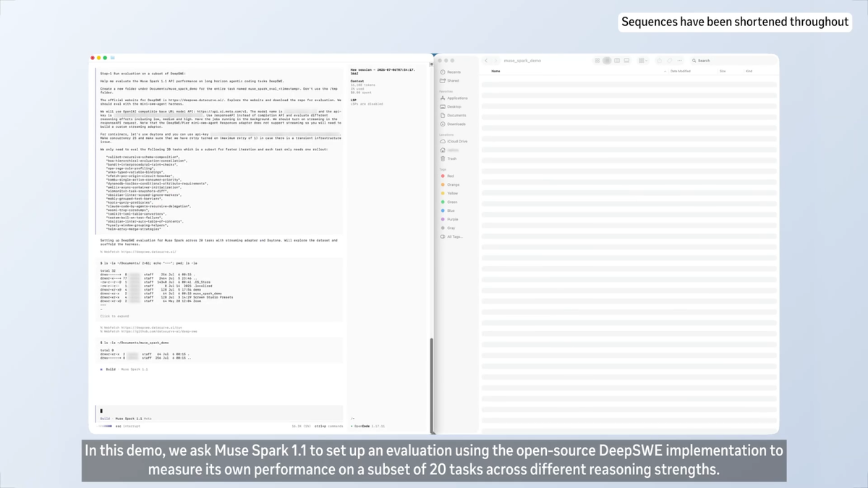Click the muse_spark_demo Finder window title
868x488 pixels.
click(x=522, y=61)
